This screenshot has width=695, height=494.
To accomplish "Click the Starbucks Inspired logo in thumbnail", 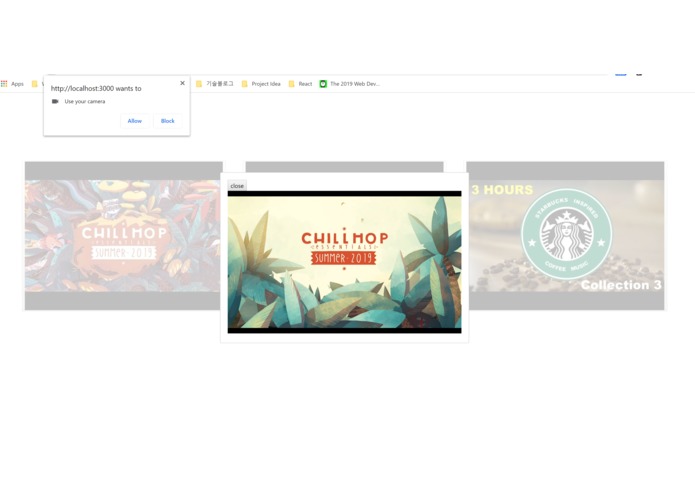I will pos(566,233).
